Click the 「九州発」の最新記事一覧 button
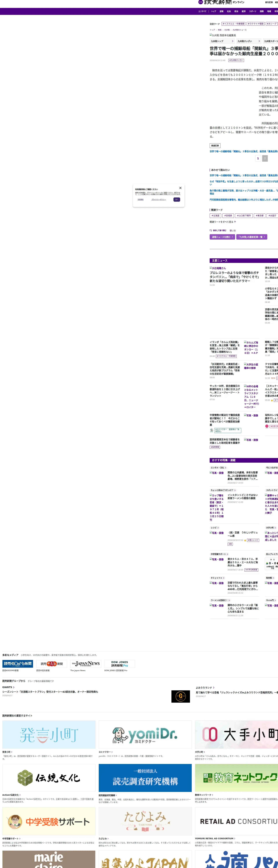Image resolution: width=278 pixels, height=868 pixels. [252, 237]
